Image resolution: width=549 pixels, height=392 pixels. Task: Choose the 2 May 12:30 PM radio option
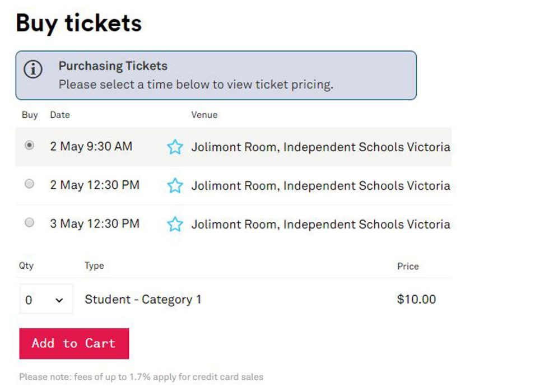coord(29,184)
